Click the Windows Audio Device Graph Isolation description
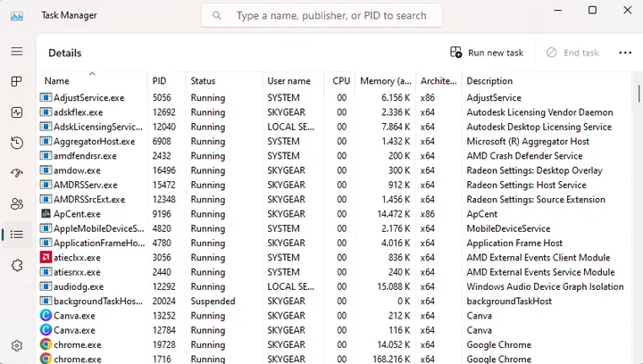This screenshot has height=364, width=643. tap(545, 286)
